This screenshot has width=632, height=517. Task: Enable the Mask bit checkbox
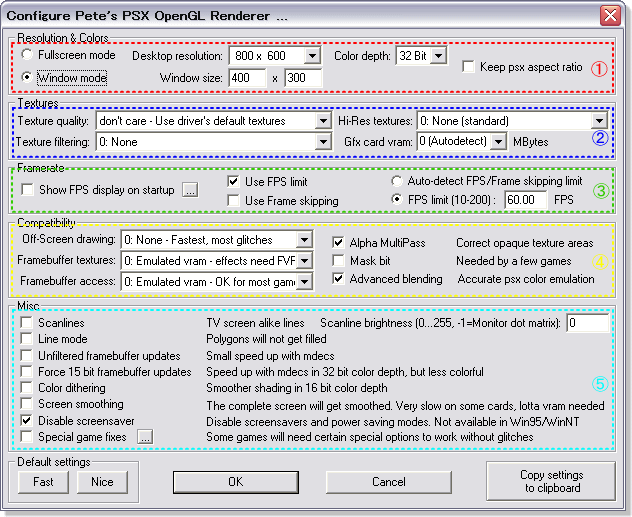(339, 261)
